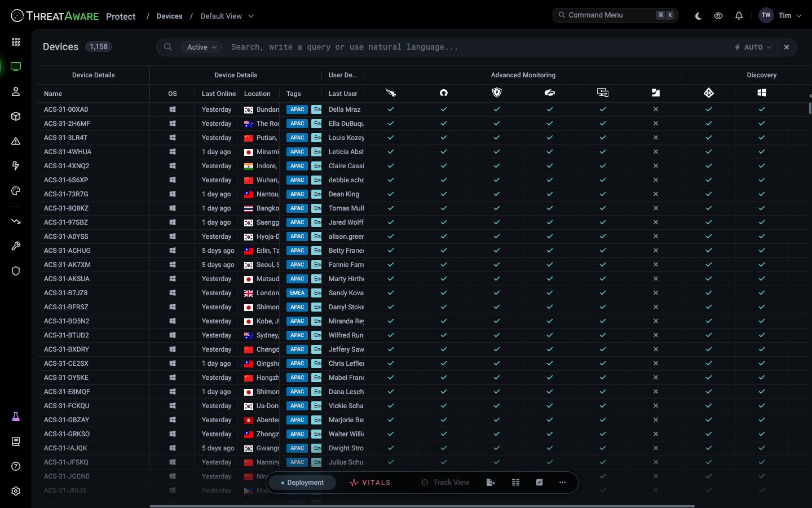Expand the Tim user menu
The height and width of the screenshot is (508, 812).
[781, 16]
